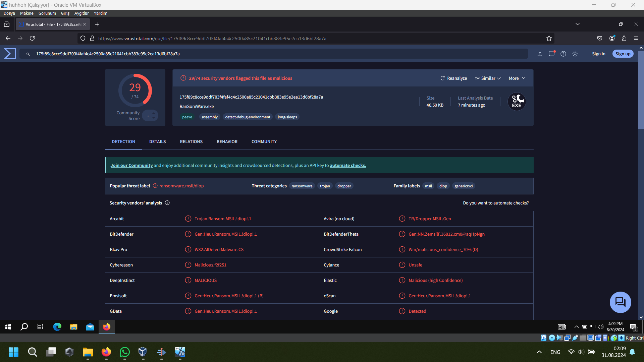Open the notifications chat bubble icon
This screenshot has height=362, width=644.
551,54
